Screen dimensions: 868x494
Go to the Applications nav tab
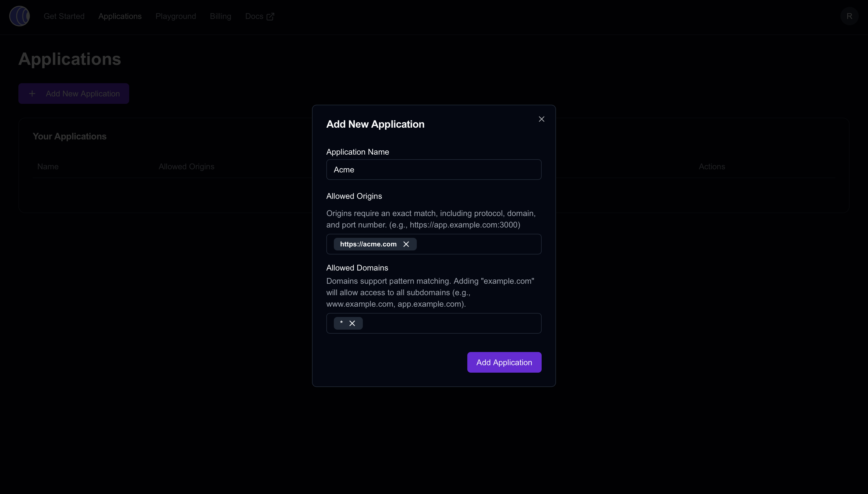click(120, 16)
